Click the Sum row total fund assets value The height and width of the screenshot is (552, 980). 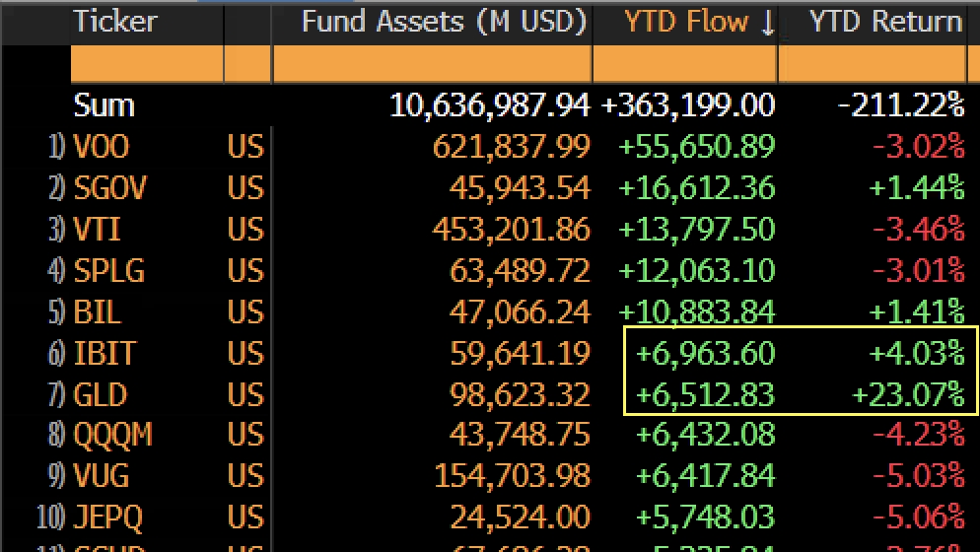(490, 105)
